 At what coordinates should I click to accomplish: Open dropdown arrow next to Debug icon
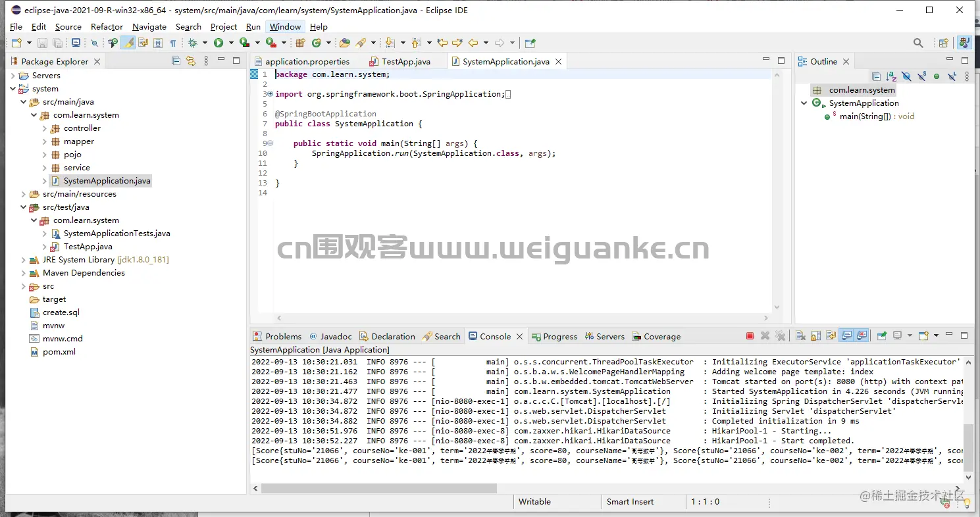pos(205,43)
